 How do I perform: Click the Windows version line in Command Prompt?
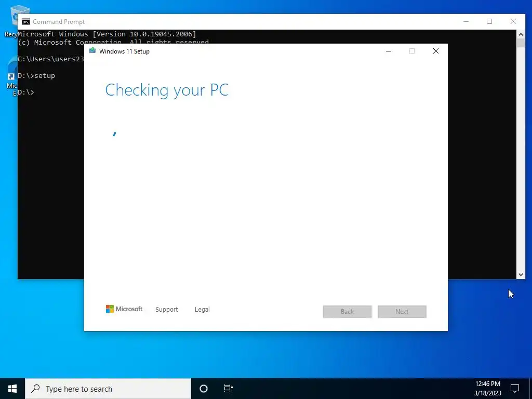pos(107,34)
